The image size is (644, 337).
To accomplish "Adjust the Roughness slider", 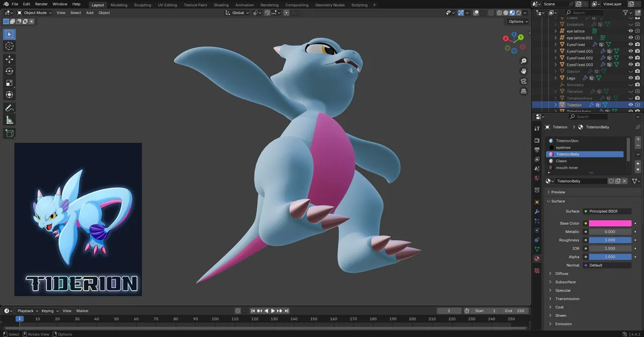I will [610, 240].
